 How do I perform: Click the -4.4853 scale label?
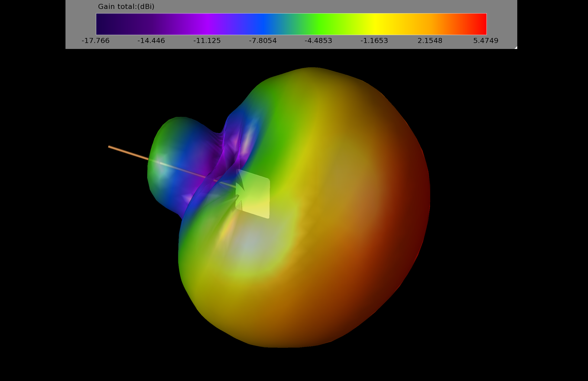[318, 41]
